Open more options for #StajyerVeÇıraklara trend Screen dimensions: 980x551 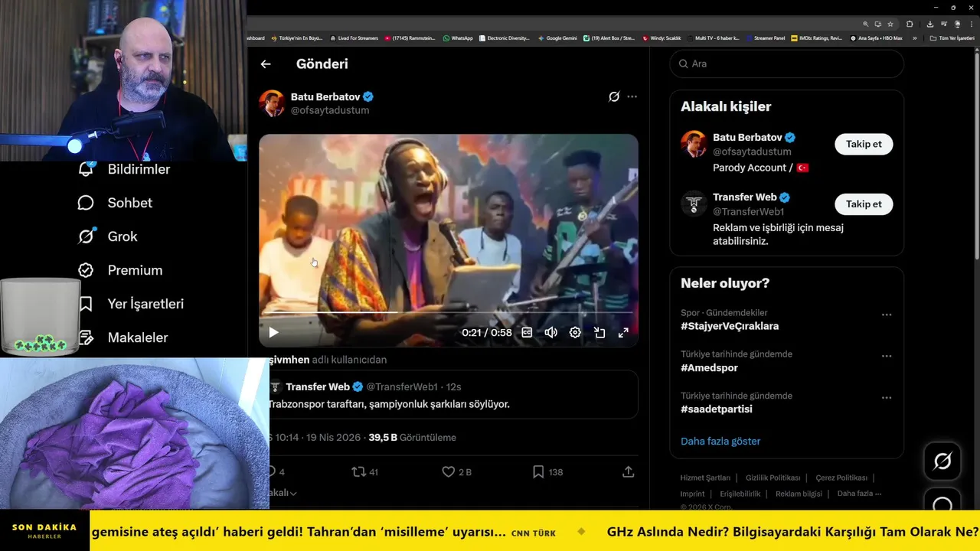(x=887, y=315)
